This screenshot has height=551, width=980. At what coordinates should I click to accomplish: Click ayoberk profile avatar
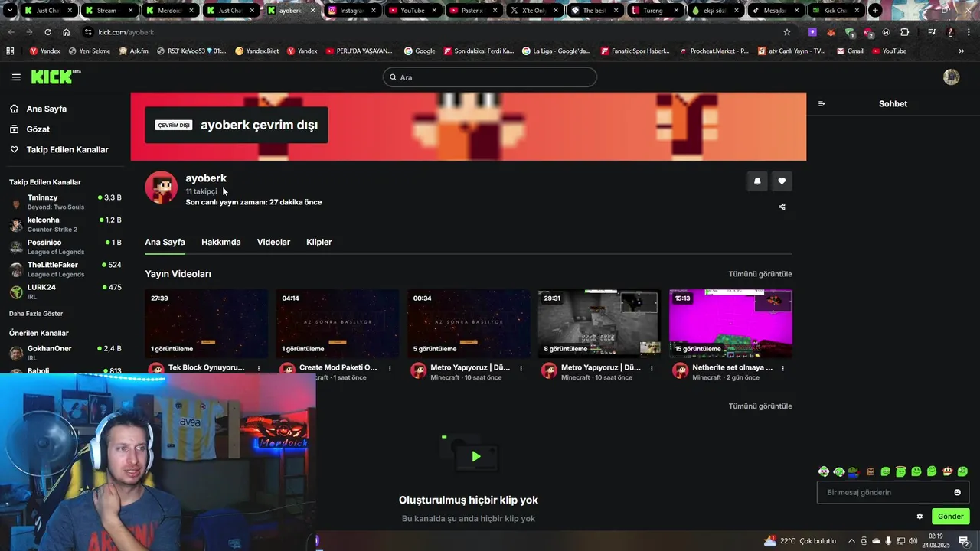pos(162,187)
